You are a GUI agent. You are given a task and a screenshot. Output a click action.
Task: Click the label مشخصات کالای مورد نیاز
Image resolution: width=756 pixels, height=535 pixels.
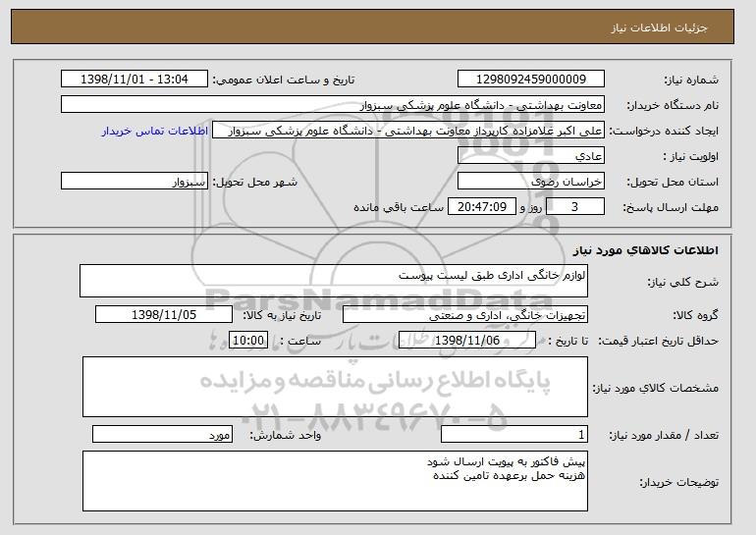655,388
